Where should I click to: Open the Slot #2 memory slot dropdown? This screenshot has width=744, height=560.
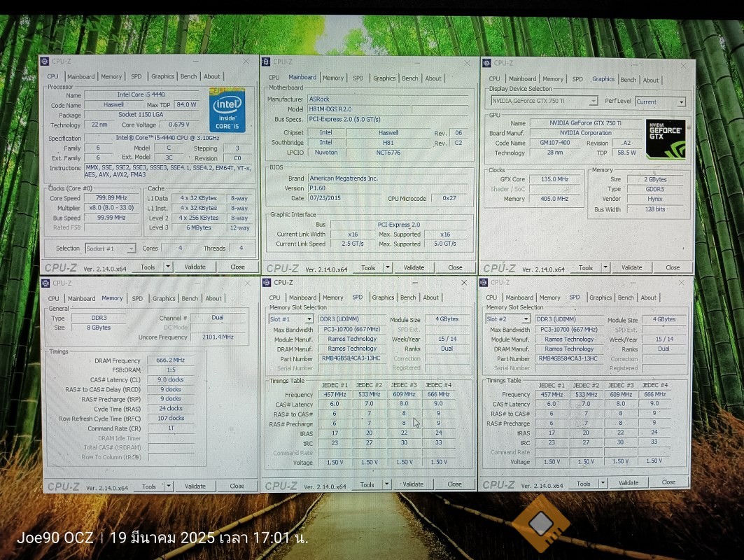(x=526, y=319)
